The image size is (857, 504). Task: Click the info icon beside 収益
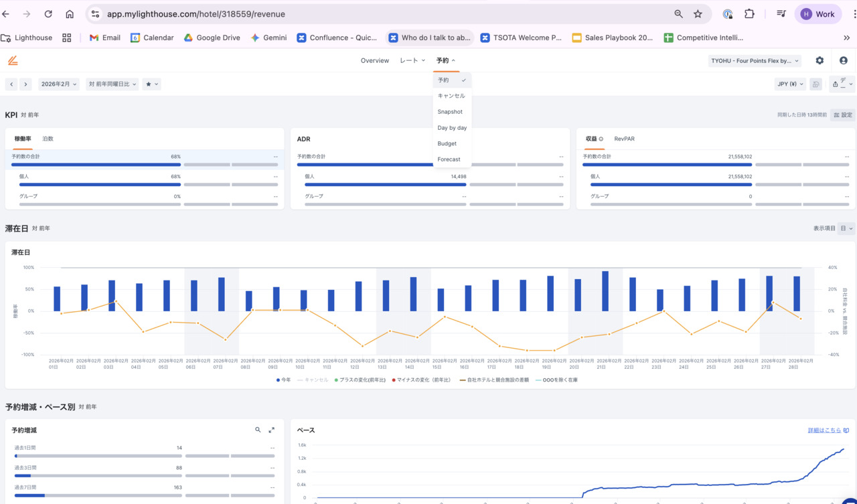pyautogui.click(x=601, y=139)
